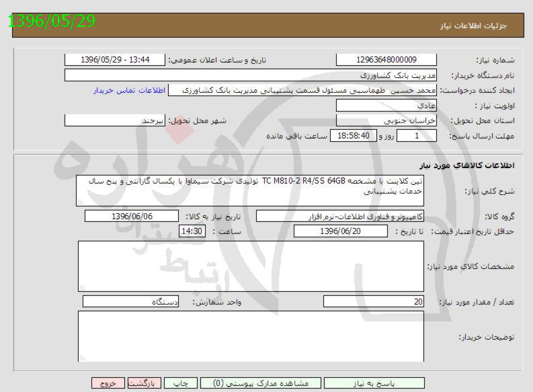Image resolution: width=533 pixels, height=392 pixels.
Task: Click the ساعت field showing 14:30
Action: point(192,231)
